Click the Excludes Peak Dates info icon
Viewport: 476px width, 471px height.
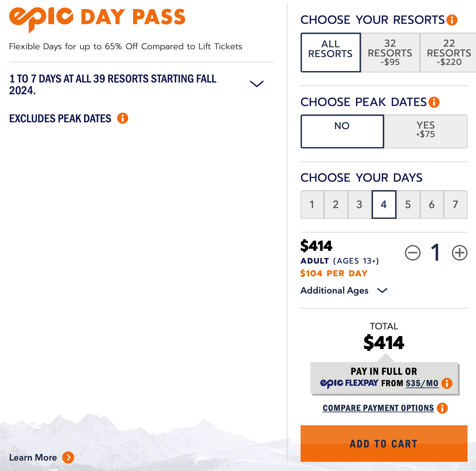pyautogui.click(x=123, y=118)
